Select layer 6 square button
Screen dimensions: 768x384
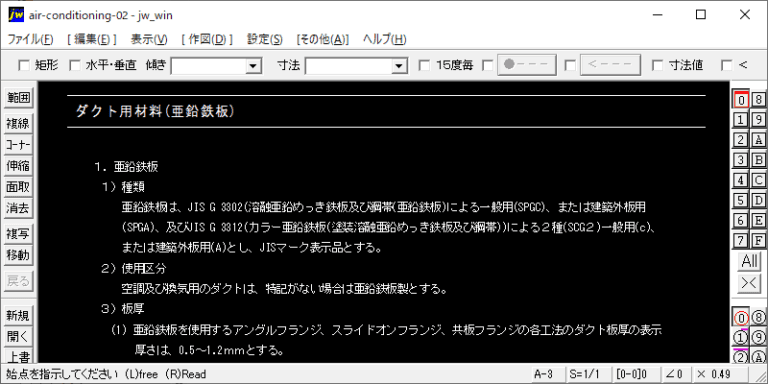coord(741,220)
